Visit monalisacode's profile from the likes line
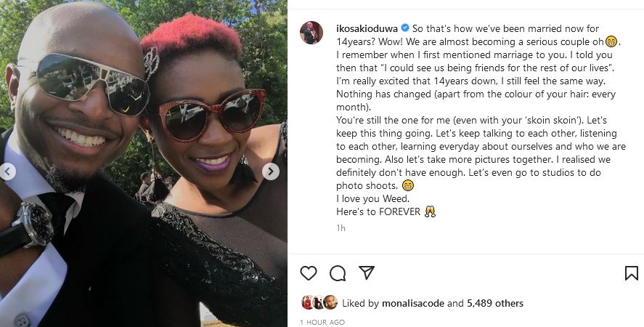Image resolution: width=644 pixels, height=327 pixels. click(413, 304)
